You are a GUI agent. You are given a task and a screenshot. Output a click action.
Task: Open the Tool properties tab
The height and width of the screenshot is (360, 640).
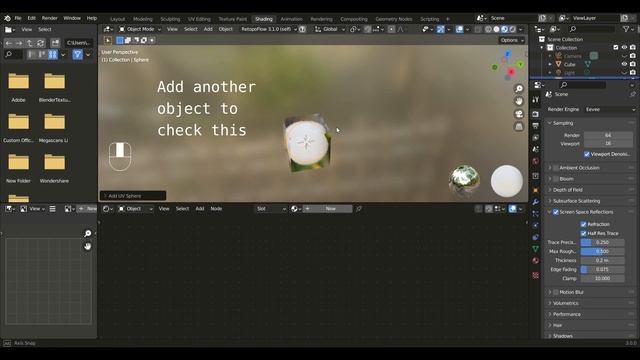click(536, 100)
